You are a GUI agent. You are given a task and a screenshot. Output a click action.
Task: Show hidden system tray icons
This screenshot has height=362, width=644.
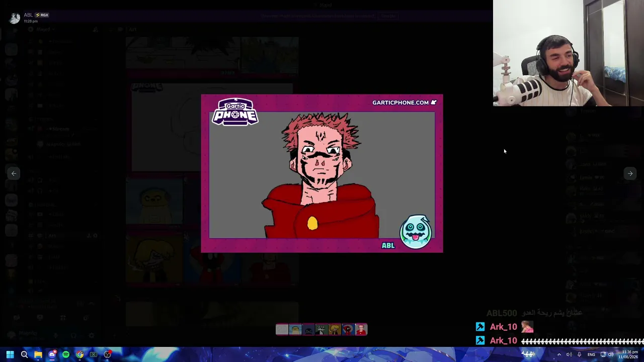558,354
